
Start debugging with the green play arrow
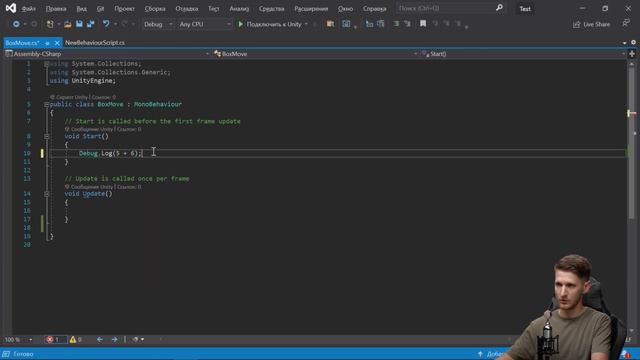coord(240,24)
